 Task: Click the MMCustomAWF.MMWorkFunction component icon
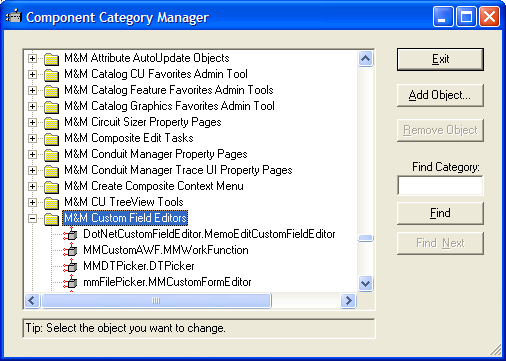(70, 250)
